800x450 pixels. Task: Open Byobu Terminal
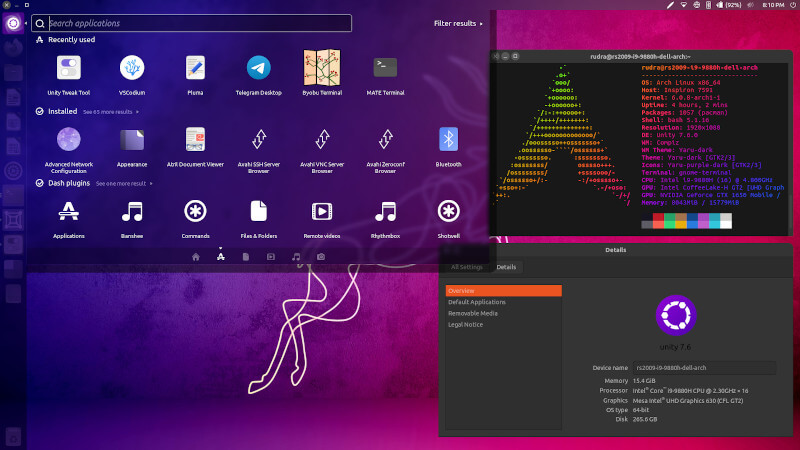[322, 74]
